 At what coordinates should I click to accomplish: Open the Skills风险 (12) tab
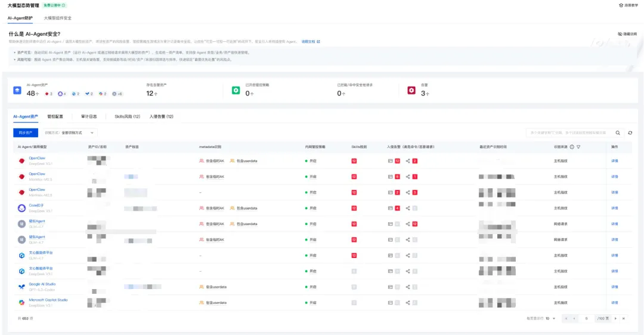128,116
